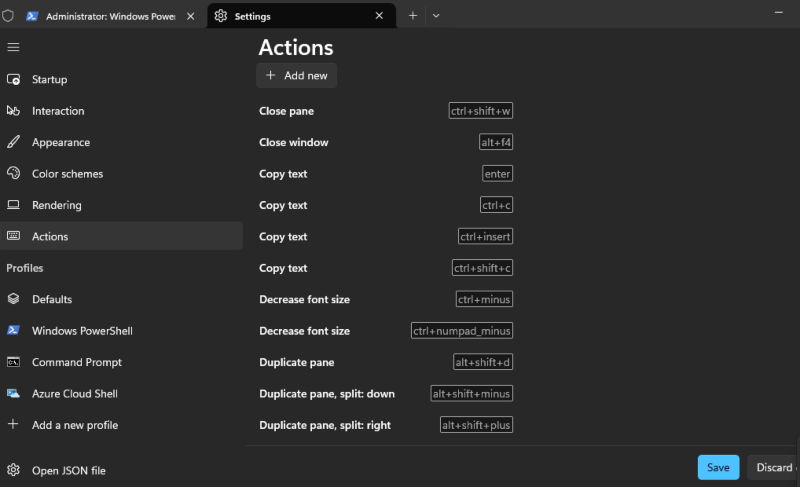Click the shield icon in title bar
This screenshot has height=487, width=800.
[8, 16]
